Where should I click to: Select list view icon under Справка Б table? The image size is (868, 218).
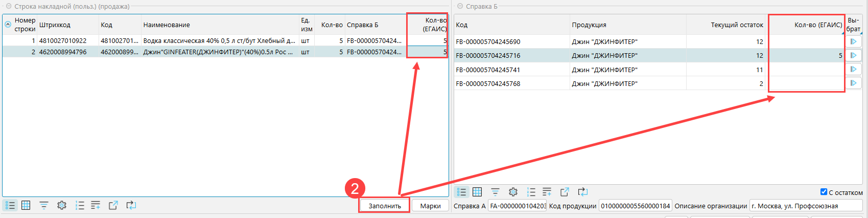click(x=461, y=192)
